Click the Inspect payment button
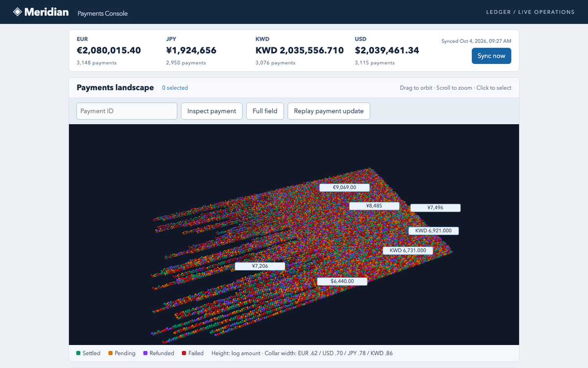 click(x=212, y=111)
